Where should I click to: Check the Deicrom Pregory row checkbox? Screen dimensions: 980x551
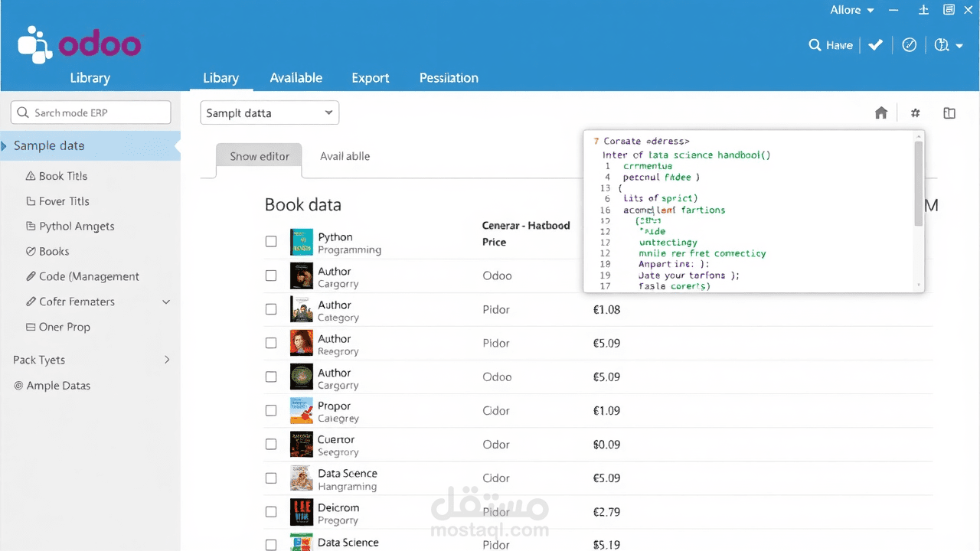pos(271,511)
